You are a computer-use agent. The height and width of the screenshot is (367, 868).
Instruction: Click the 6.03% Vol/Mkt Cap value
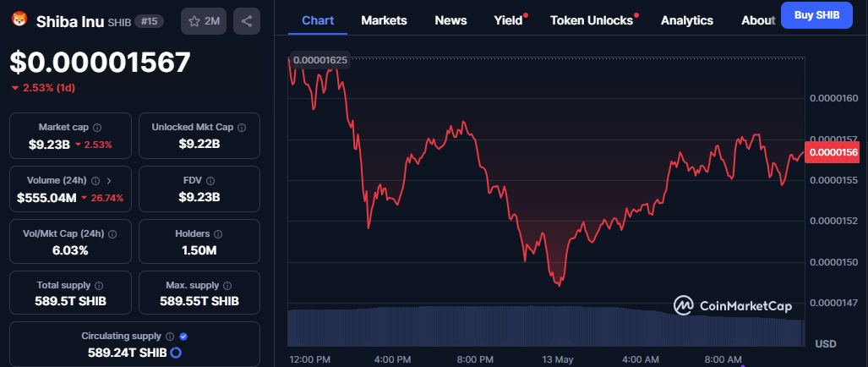click(x=71, y=250)
